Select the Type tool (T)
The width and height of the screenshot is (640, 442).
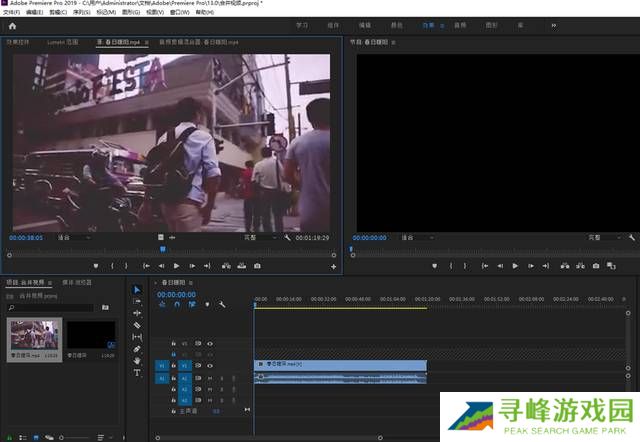pos(137,372)
